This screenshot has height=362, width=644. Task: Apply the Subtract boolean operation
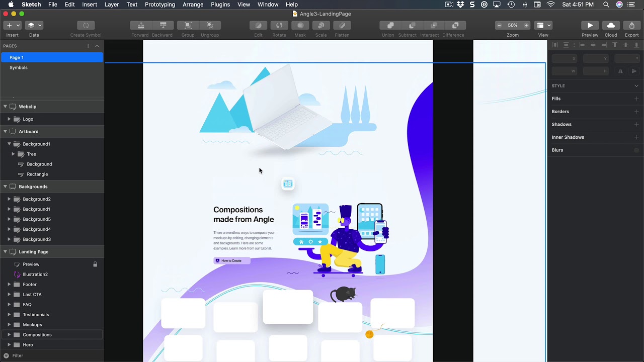(x=412, y=25)
